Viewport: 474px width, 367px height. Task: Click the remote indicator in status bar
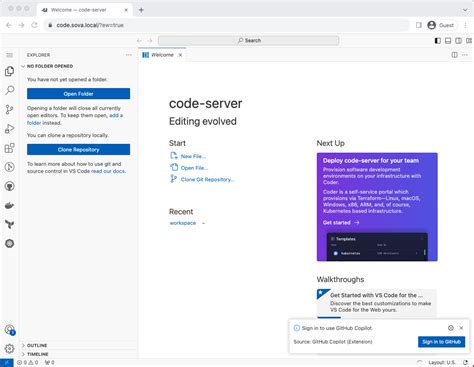(x=7, y=362)
